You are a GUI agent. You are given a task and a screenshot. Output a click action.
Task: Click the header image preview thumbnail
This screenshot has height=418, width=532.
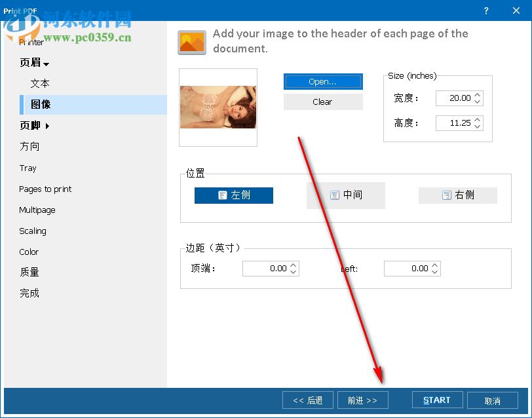coord(218,107)
